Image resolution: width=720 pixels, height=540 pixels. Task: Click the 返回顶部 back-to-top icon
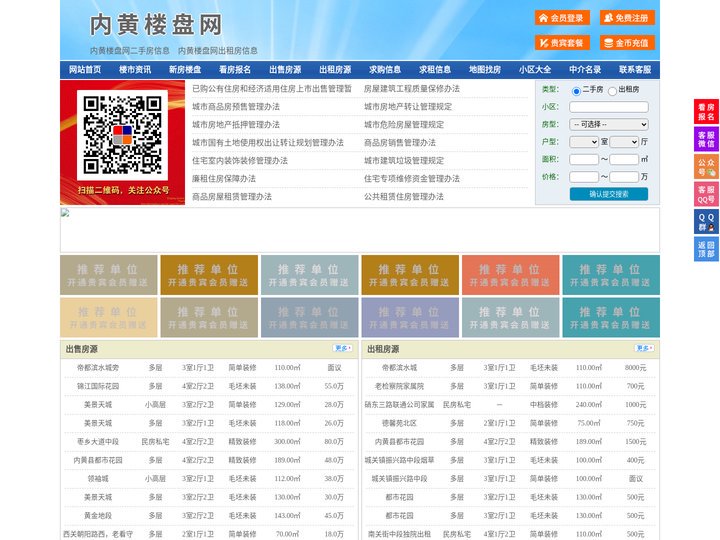point(706,249)
